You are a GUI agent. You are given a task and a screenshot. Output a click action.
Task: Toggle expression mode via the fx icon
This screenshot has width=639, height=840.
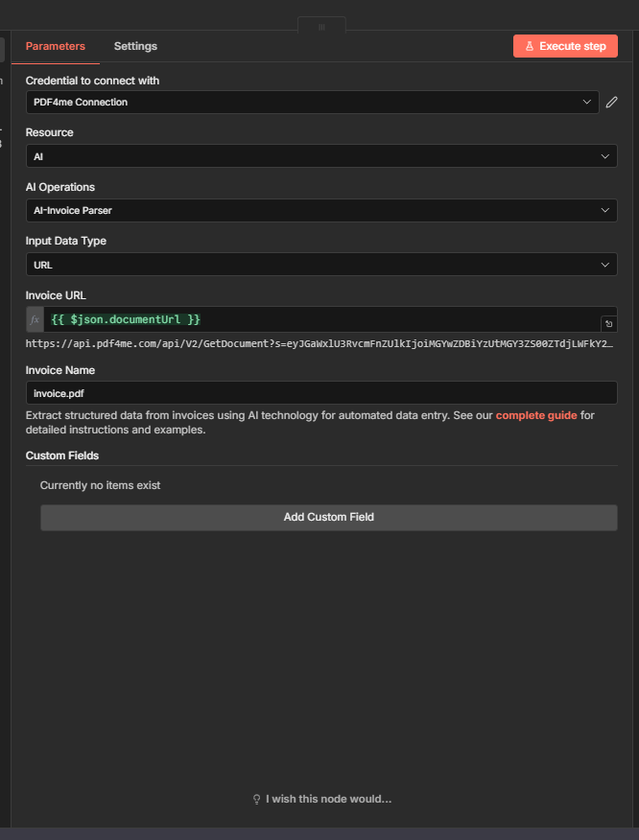pos(34,318)
